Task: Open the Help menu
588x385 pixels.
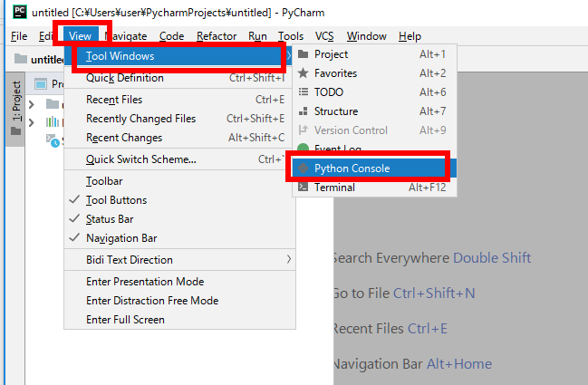Action: tap(410, 36)
